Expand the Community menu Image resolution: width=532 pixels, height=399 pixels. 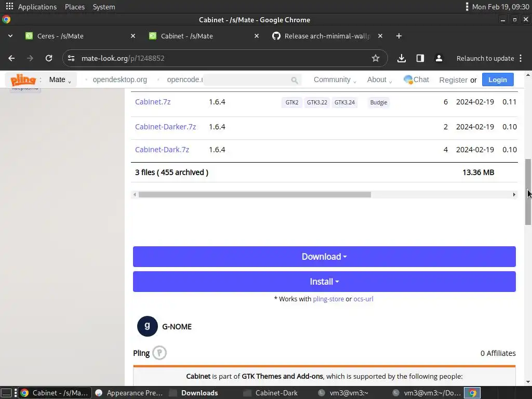(x=335, y=79)
